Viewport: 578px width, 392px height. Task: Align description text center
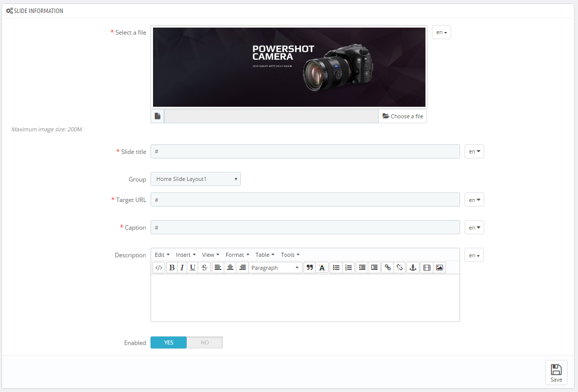pos(230,268)
